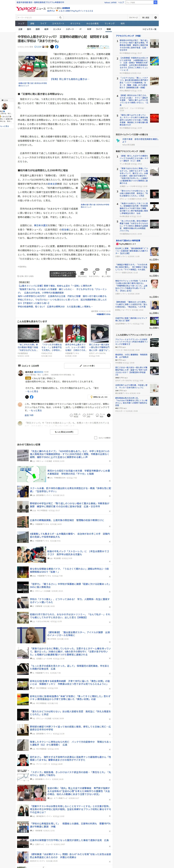Open the ライブ tab in blue navigation

[x=43, y=24]
